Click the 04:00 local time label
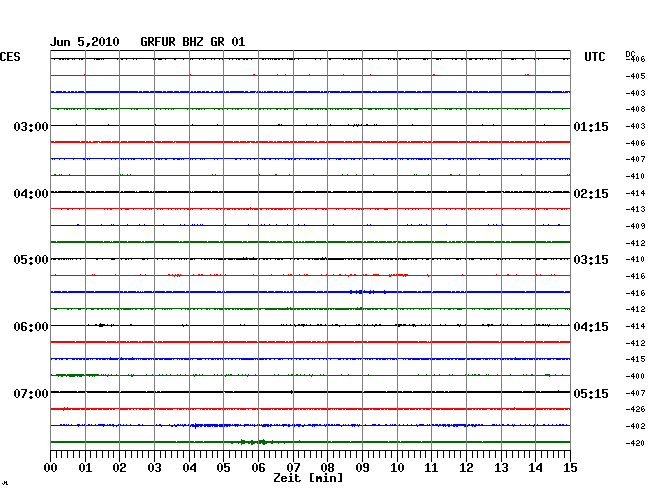 point(31,194)
